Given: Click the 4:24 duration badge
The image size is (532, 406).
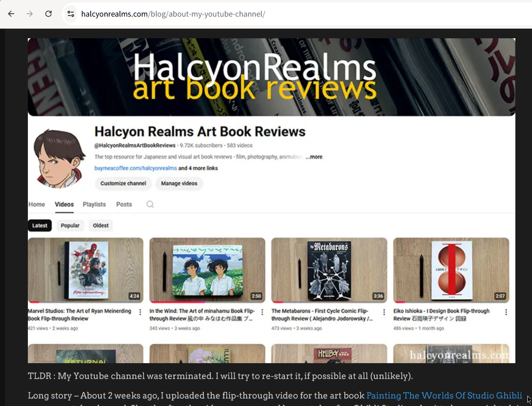Looking at the screenshot, I should point(134,296).
